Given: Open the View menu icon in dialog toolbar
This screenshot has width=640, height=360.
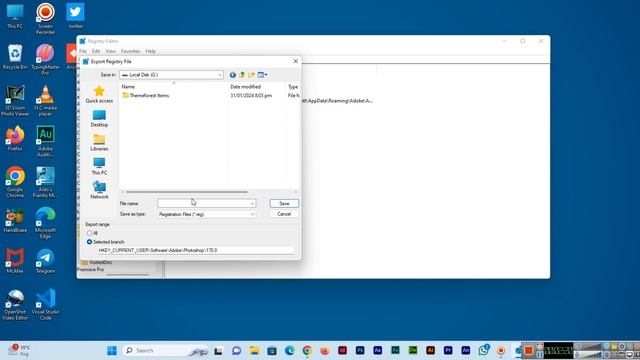Looking at the screenshot, I should (x=262, y=75).
